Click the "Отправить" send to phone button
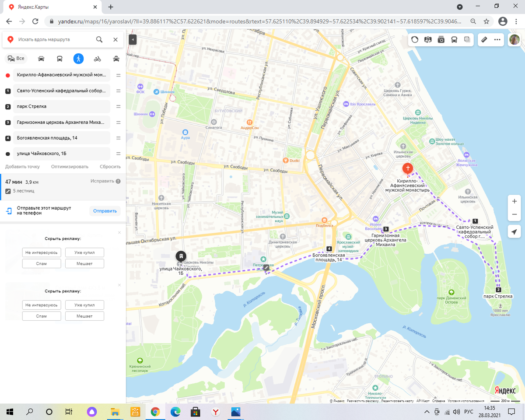 [105, 211]
